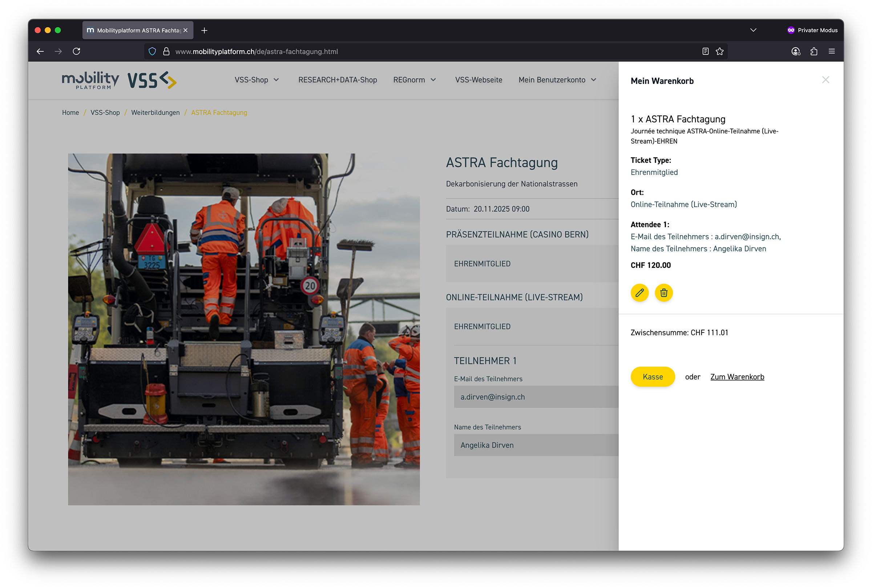
Task: Click the 'Ehrenmitglied' ticket type value
Action: pos(654,173)
